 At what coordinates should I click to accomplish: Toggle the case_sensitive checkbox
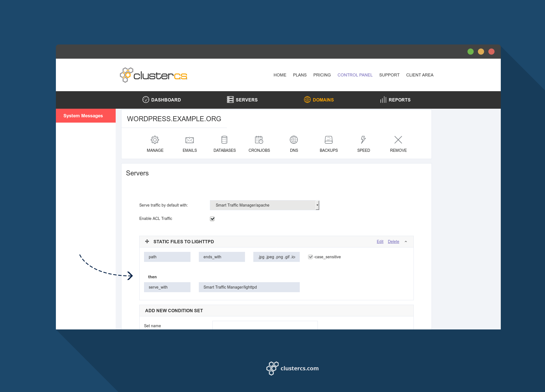pyautogui.click(x=310, y=257)
